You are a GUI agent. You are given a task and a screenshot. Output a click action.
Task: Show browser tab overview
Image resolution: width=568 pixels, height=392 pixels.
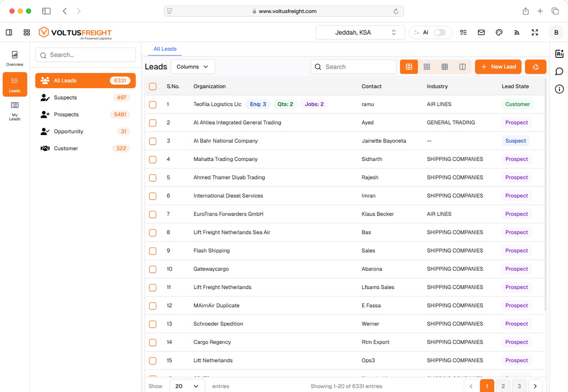tap(555, 11)
